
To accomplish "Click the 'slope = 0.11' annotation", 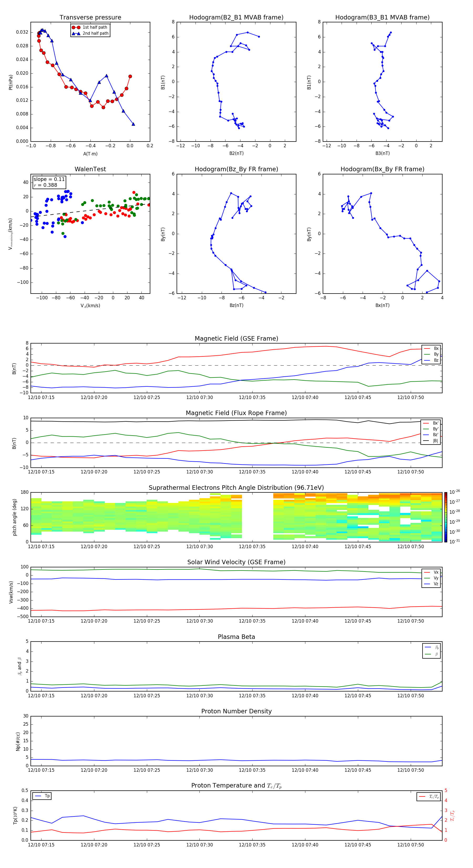I will pos(49,179).
